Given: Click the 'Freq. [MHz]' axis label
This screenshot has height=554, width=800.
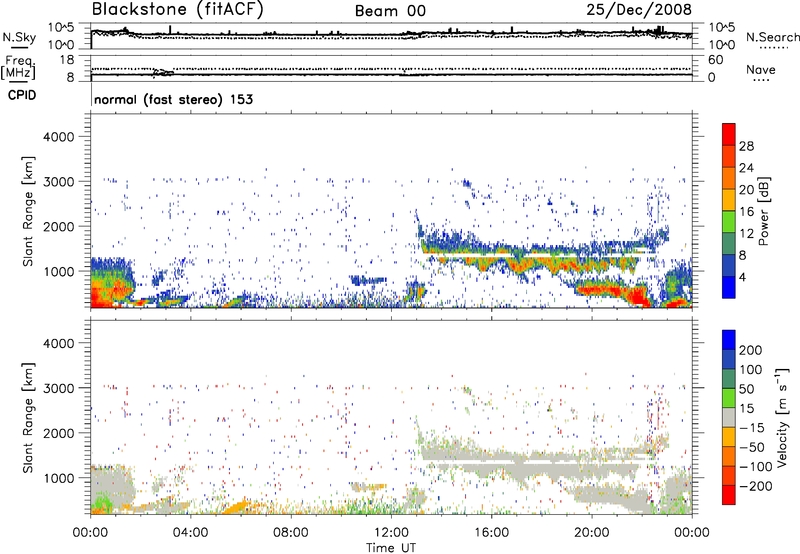Looking at the screenshot, I should tap(19, 67).
